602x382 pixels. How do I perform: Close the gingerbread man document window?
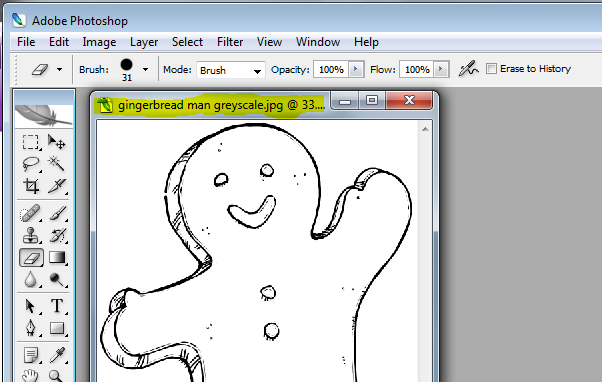pyautogui.click(x=409, y=101)
